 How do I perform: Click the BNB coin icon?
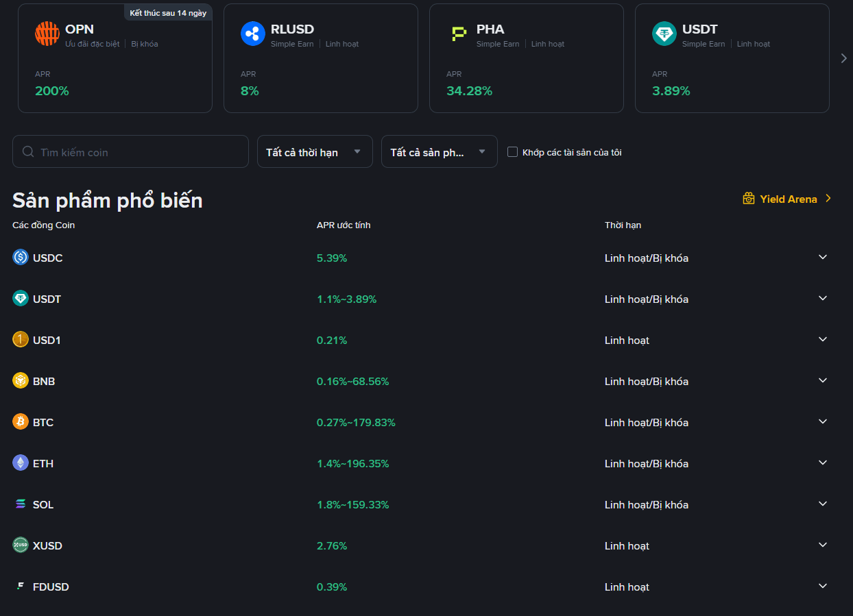point(21,381)
